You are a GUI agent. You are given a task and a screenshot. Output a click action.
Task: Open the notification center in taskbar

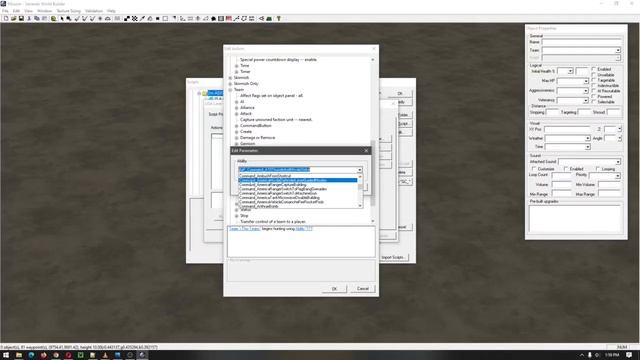pyautogui.click(x=630, y=355)
